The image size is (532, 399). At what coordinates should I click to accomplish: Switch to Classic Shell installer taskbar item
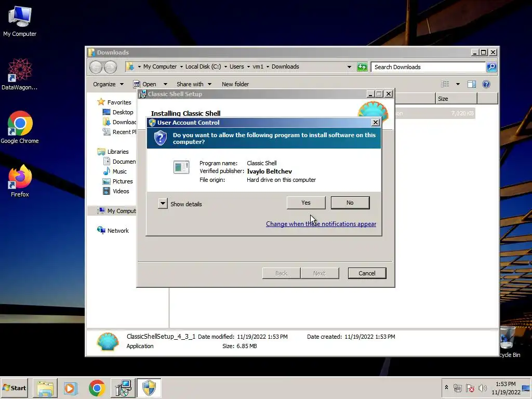(x=123, y=388)
